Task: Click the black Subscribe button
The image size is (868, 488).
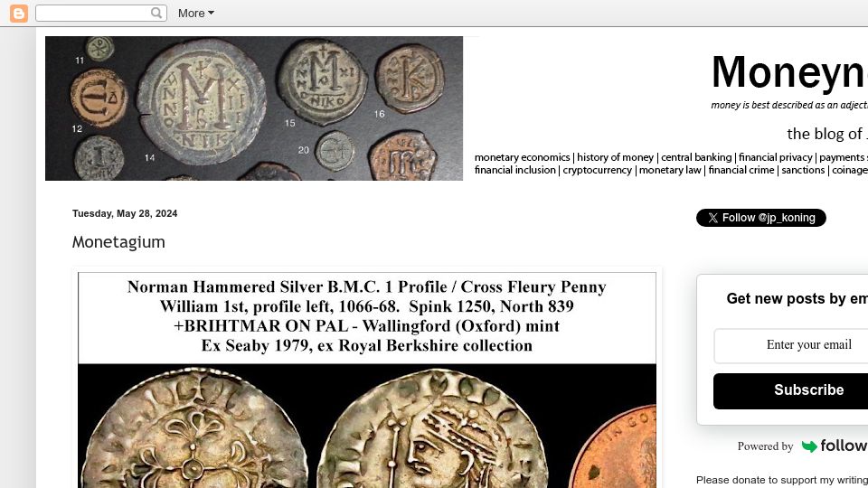Action: coord(791,390)
